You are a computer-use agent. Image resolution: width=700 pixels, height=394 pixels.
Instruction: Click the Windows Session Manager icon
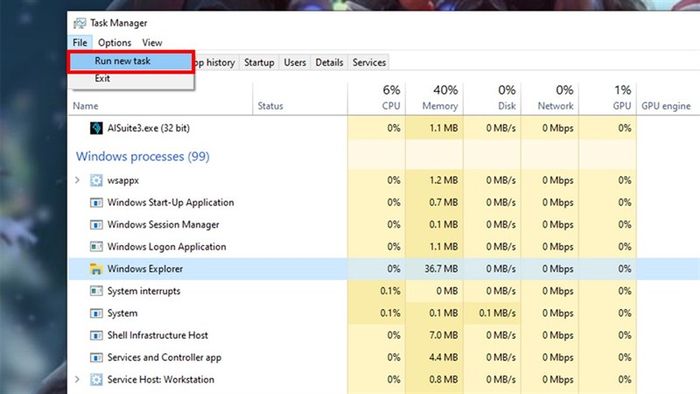pos(96,224)
